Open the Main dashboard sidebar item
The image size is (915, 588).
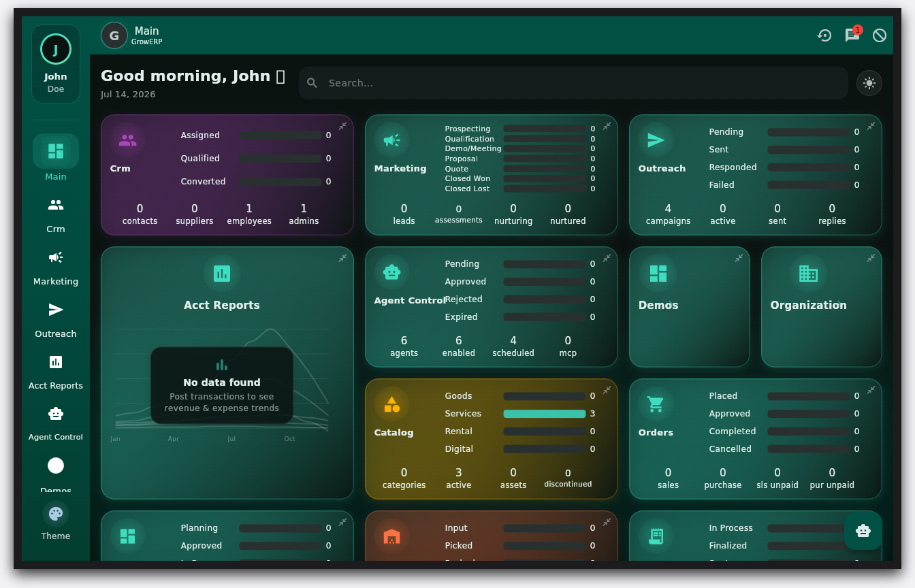pyautogui.click(x=56, y=159)
